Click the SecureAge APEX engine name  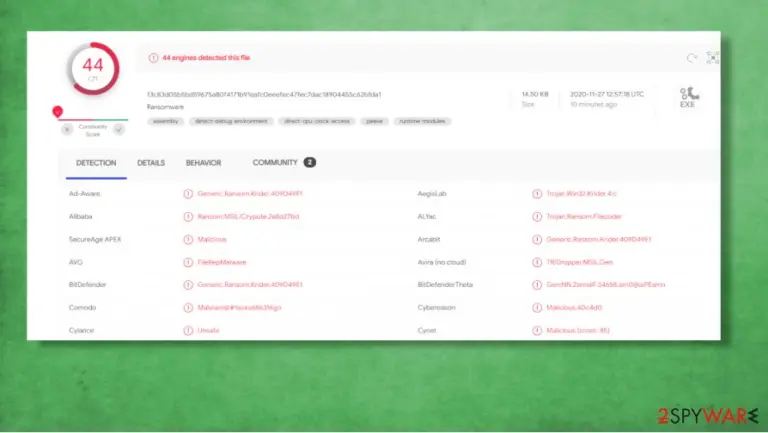95,240
